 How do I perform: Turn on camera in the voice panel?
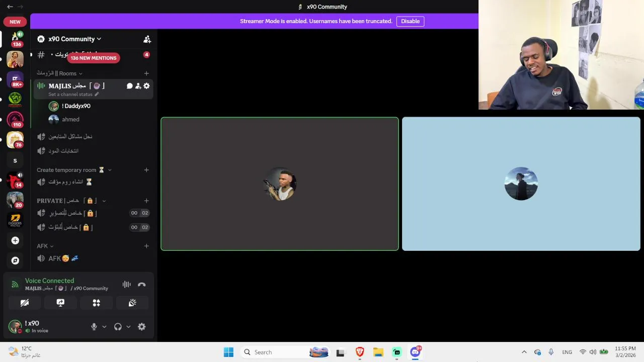click(x=25, y=303)
